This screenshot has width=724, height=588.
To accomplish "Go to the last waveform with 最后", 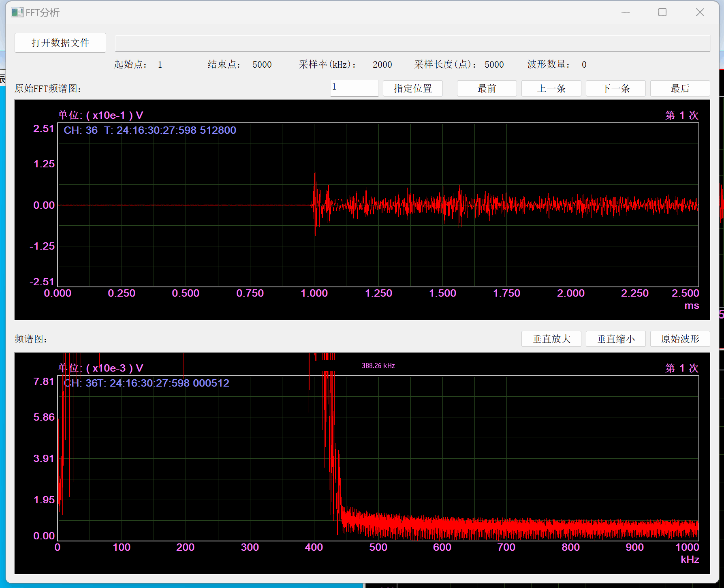I will (680, 88).
